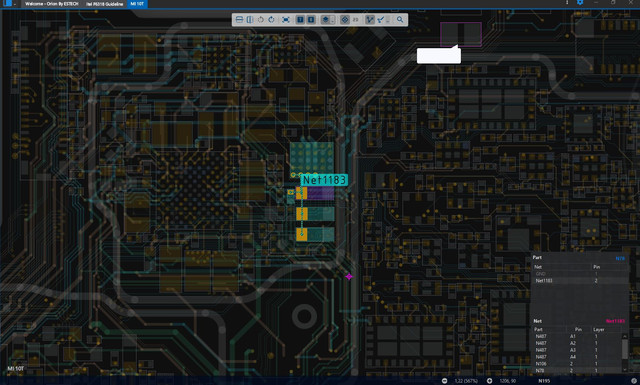Open the layers dropdown arrow

pyautogui.click(x=333, y=20)
